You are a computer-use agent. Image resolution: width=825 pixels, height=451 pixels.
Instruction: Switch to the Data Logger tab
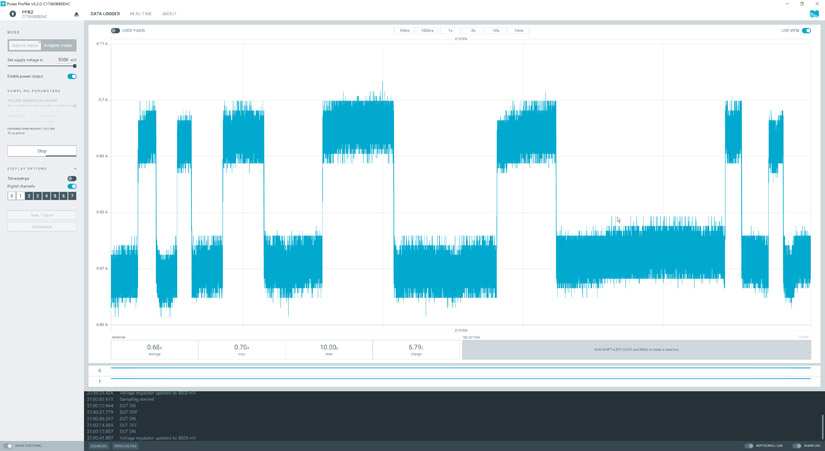[x=105, y=14]
